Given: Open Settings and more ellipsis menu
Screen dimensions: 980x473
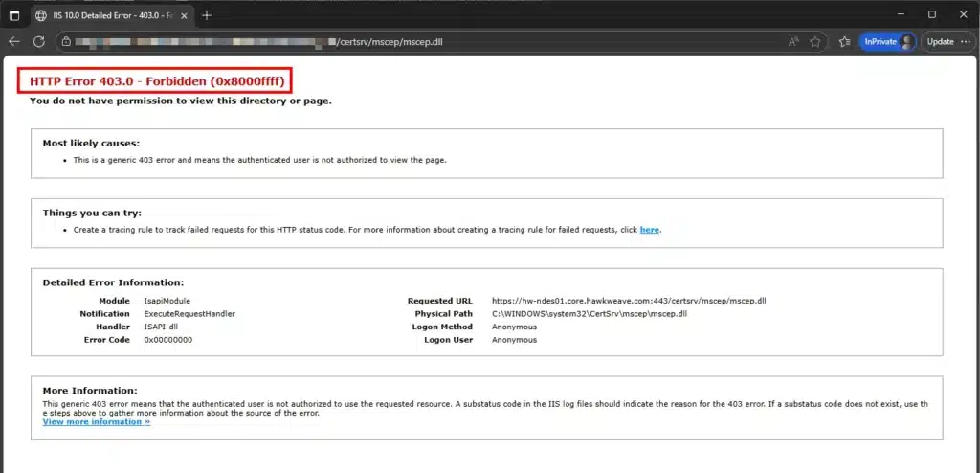Looking at the screenshot, I should click(x=968, y=42).
